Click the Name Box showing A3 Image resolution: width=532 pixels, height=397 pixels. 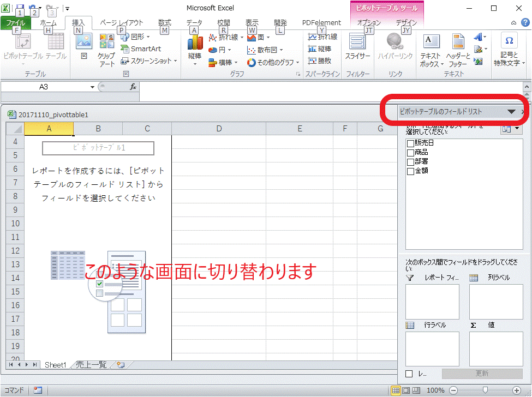point(44,87)
